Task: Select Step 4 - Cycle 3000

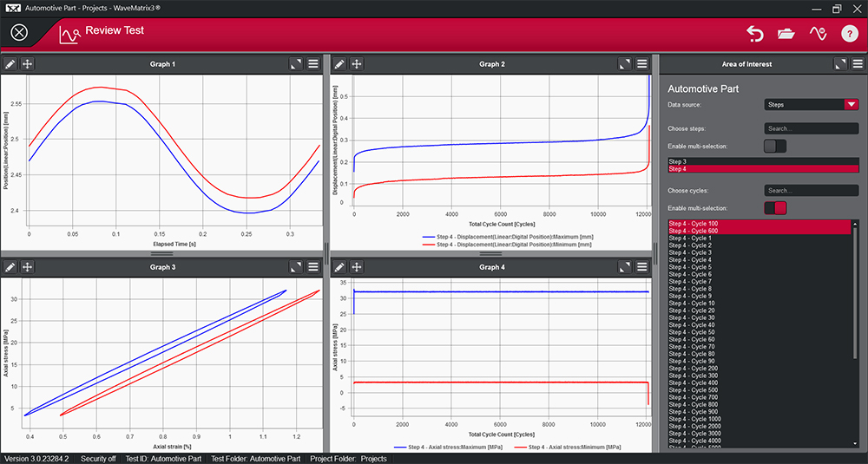Action: click(759, 434)
